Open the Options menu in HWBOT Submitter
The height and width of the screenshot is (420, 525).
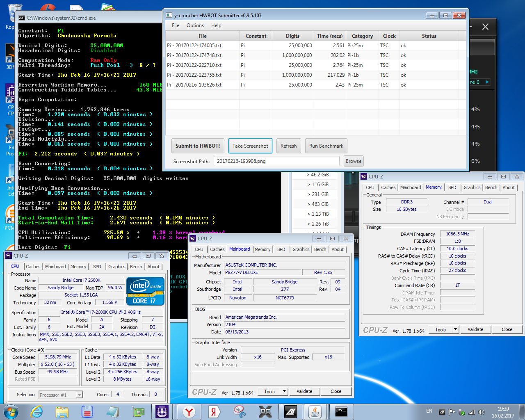point(195,25)
